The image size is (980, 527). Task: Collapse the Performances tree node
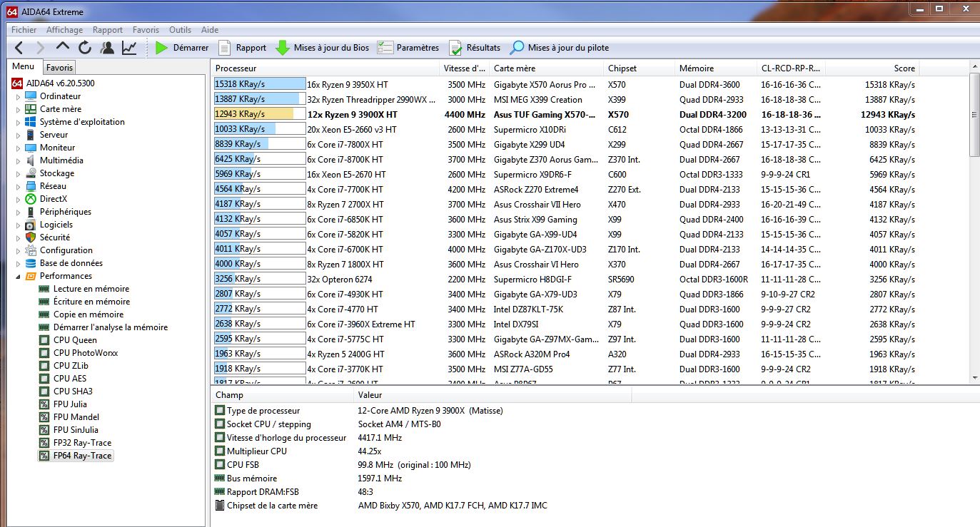19,276
